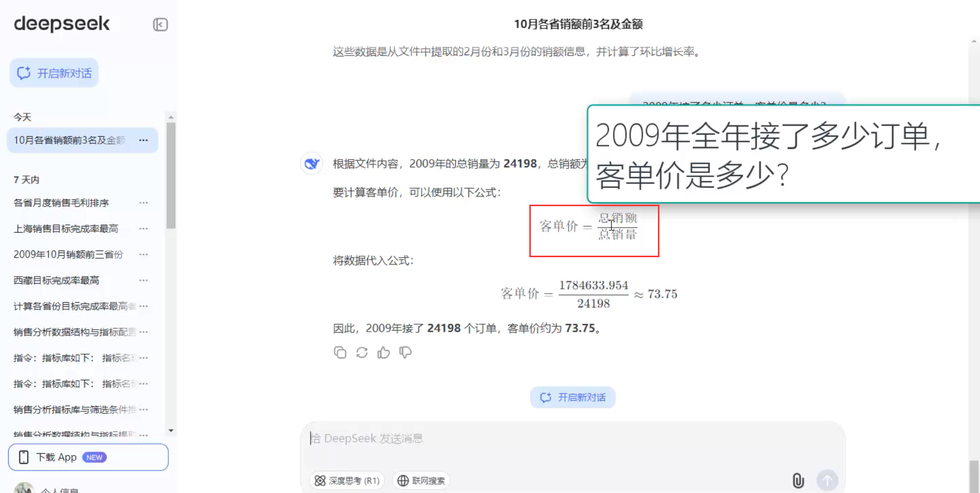Click the sidebar chat list scrollbar thumb

(171, 175)
